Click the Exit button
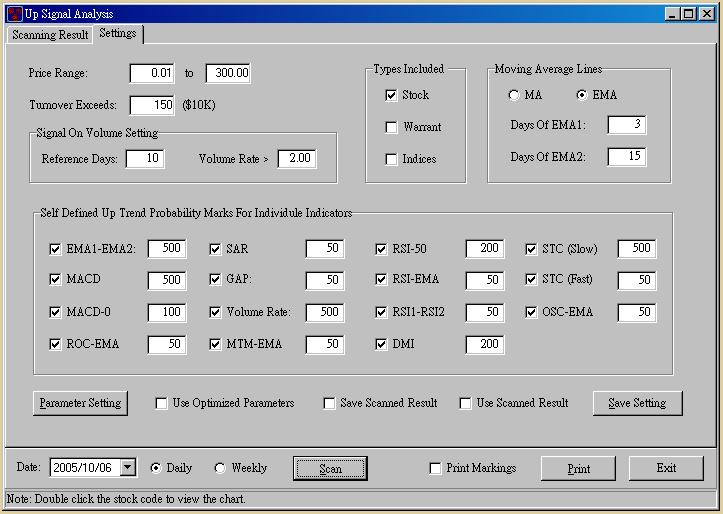The image size is (723, 514). (666, 468)
